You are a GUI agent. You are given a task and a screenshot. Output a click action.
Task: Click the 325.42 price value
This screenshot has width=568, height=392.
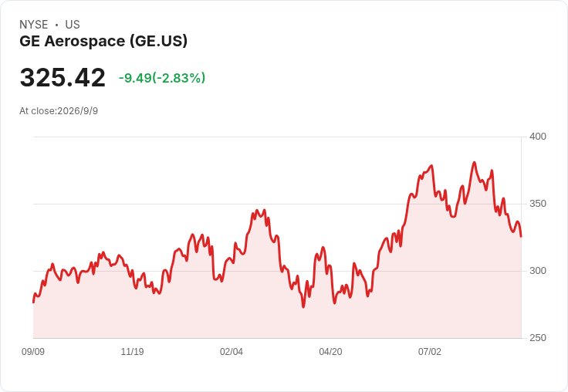point(63,77)
